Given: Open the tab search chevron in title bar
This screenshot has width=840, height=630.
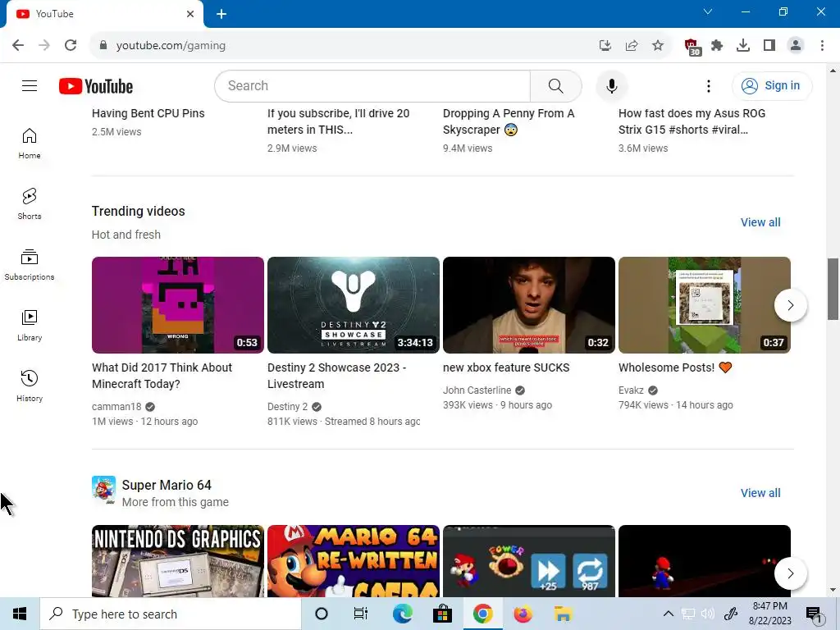Looking at the screenshot, I should tap(708, 11).
